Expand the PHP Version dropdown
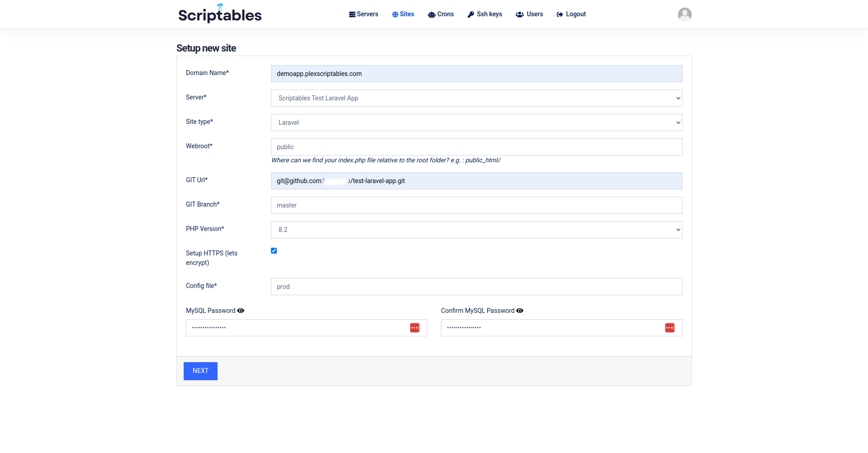 click(x=476, y=230)
